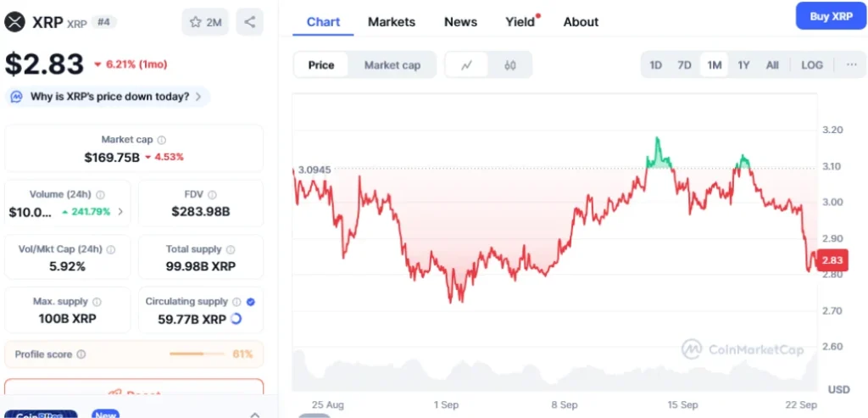Select the Price toggle option
The image size is (868, 418).
pyautogui.click(x=321, y=65)
